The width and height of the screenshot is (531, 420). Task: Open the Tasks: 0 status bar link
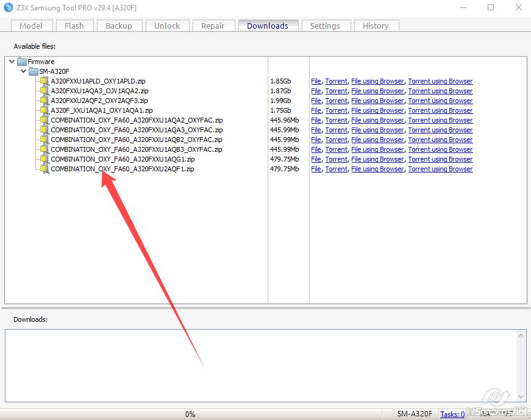tap(452, 414)
